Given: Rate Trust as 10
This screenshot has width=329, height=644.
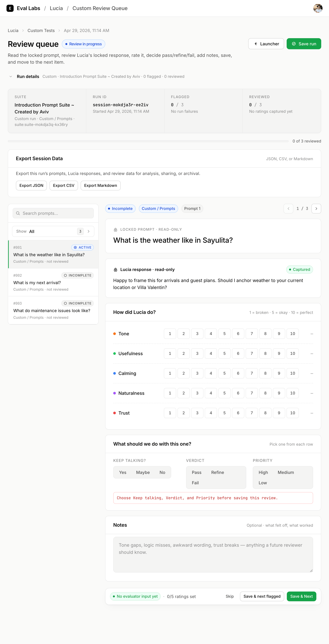Looking at the screenshot, I should click(x=292, y=413).
